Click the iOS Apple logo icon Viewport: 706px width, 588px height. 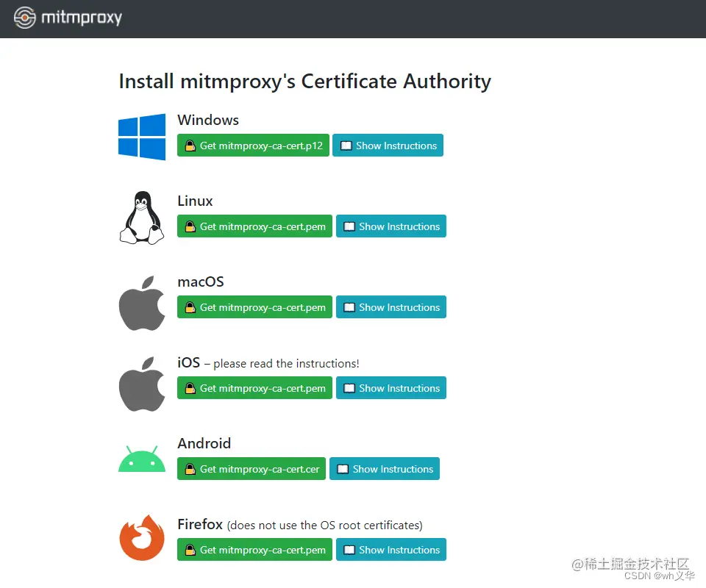(x=142, y=384)
